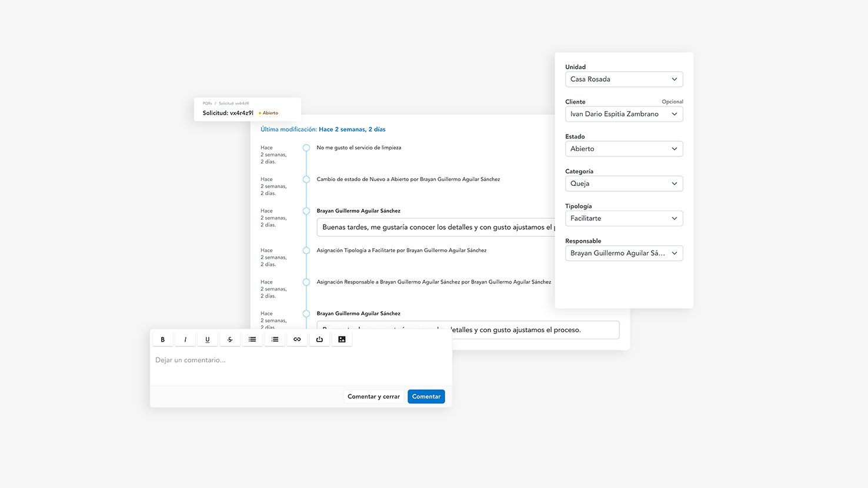
Task: Apply italic formatting to comment
Action: [x=185, y=339]
